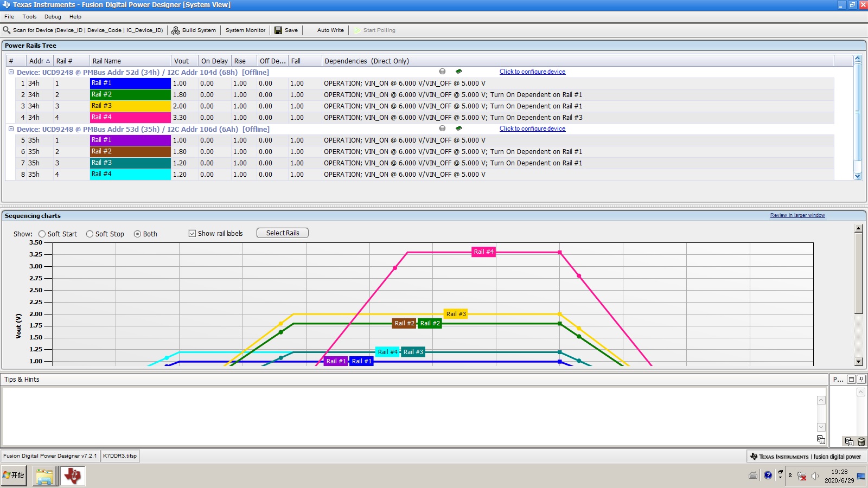Screen dimensions: 868x488
Task: Click gray status indicator for device 35h
Action: tap(442, 129)
